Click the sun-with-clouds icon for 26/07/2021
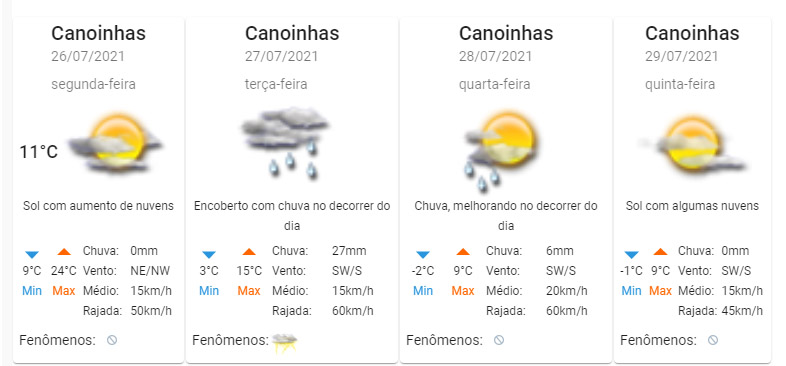The height and width of the screenshot is (366, 786). [x=116, y=144]
